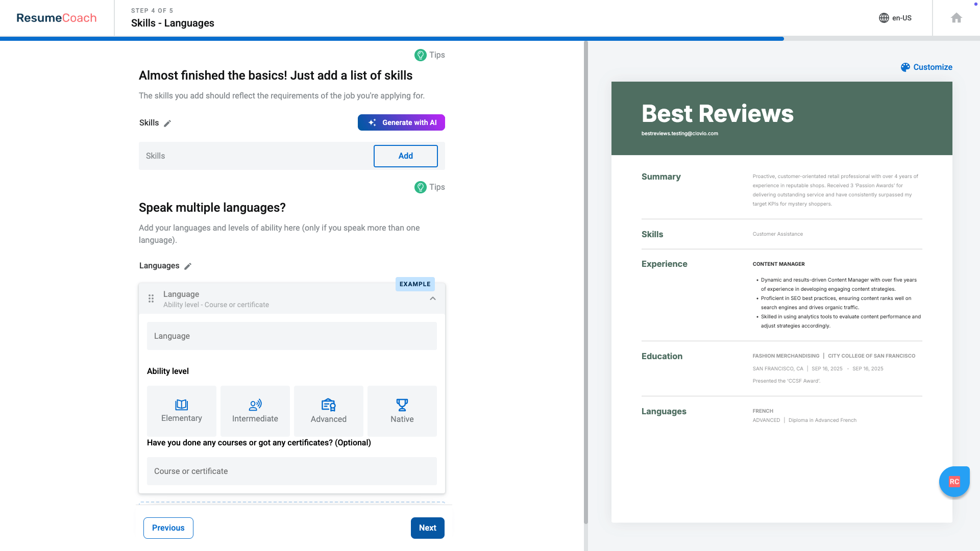Grab the language card drag handle
The height and width of the screenshot is (551, 980).
pyautogui.click(x=151, y=298)
